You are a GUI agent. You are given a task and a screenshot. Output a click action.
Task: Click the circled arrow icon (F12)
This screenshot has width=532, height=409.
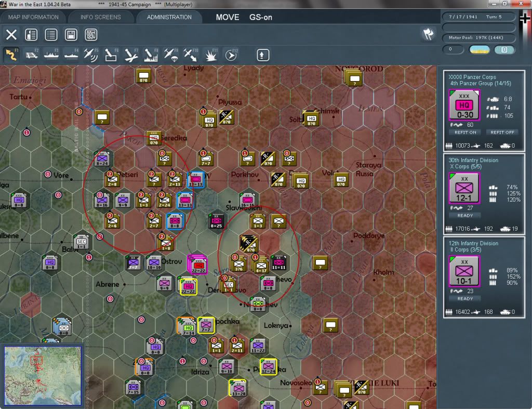pyautogui.click(x=231, y=55)
